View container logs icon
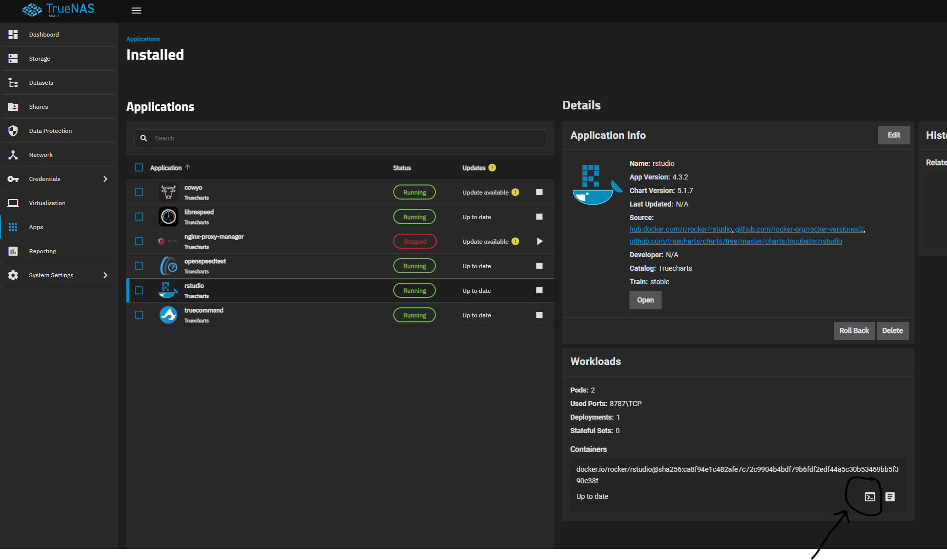947x560 pixels. point(890,497)
